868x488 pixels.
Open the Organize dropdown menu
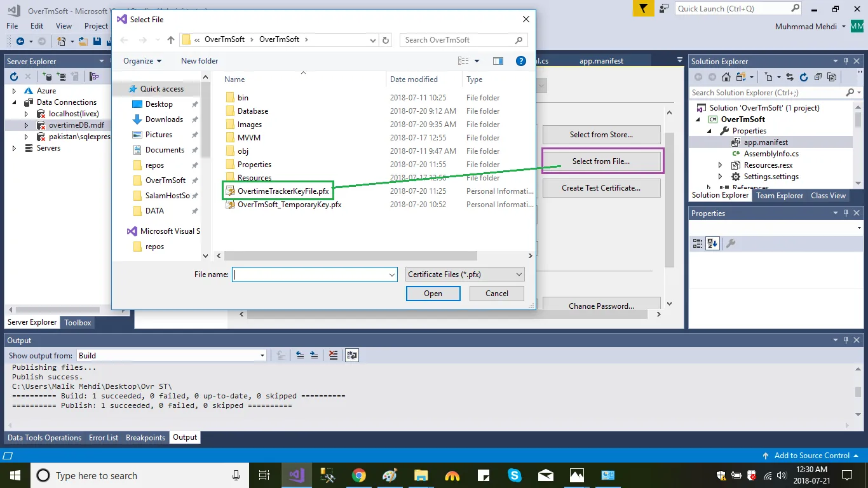coord(142,61)
